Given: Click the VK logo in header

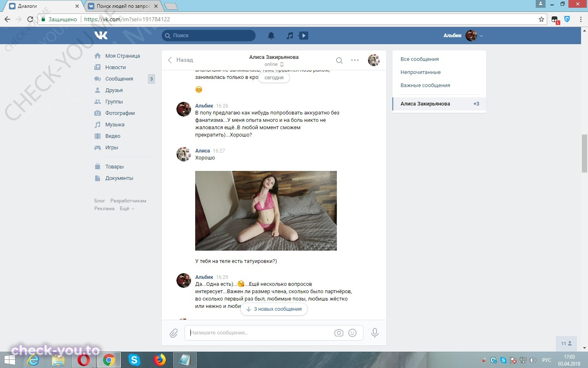Looking at the screenshot, I should click(101, 35).
